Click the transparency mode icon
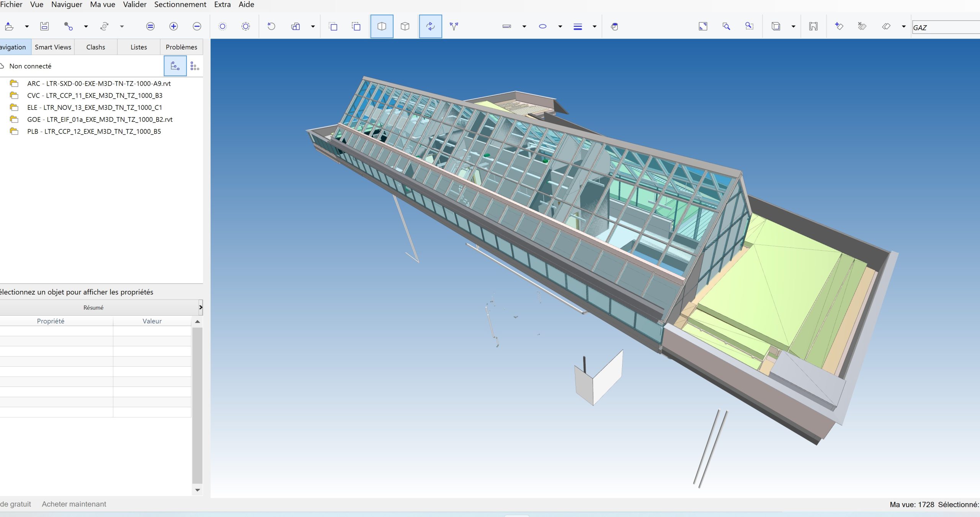This screenshot has width=980, height=517. (614, 26)
